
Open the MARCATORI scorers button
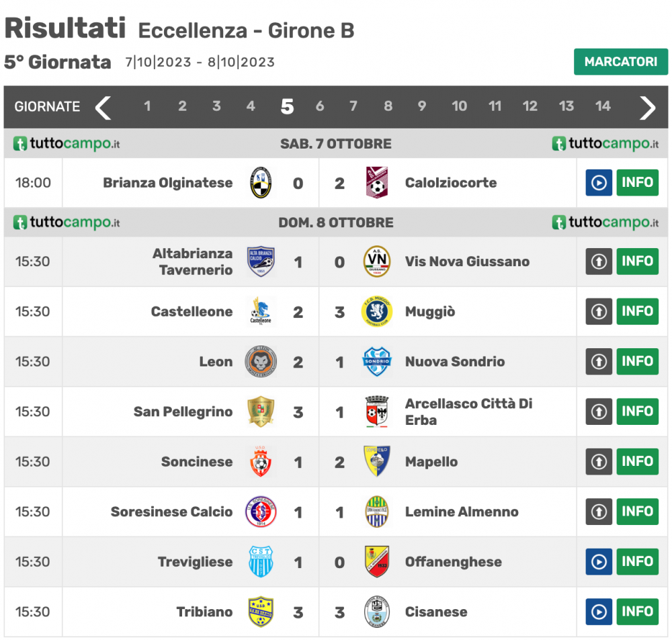pyautogui.click(x=620, y=62)
